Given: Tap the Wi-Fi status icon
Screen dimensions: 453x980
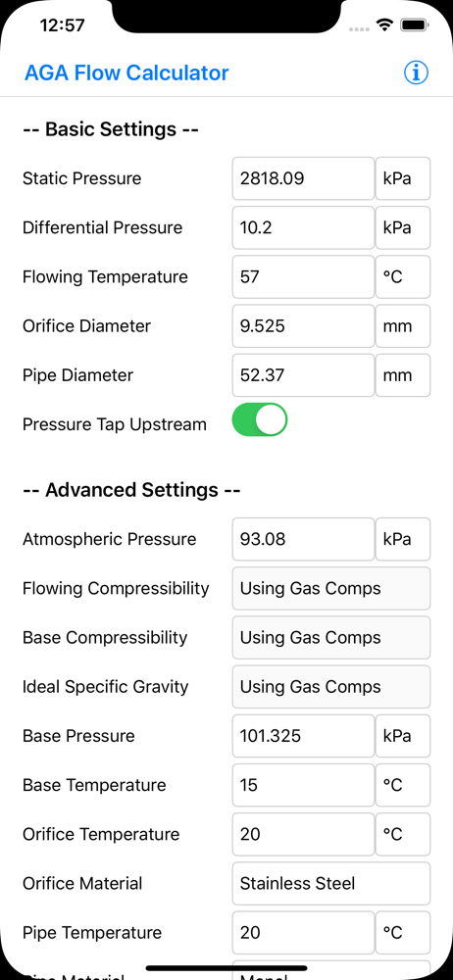Looking at the screenshot, I should [x=383, y=25].
